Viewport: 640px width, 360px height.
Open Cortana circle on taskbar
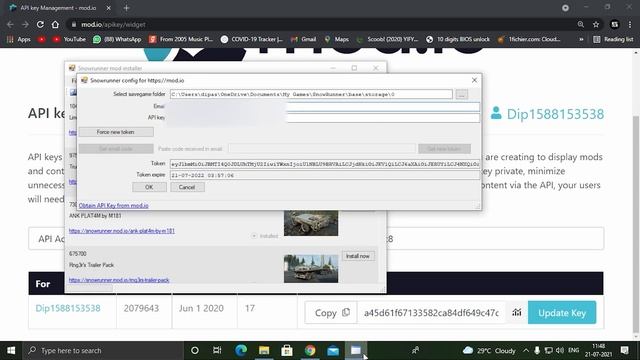195,350
